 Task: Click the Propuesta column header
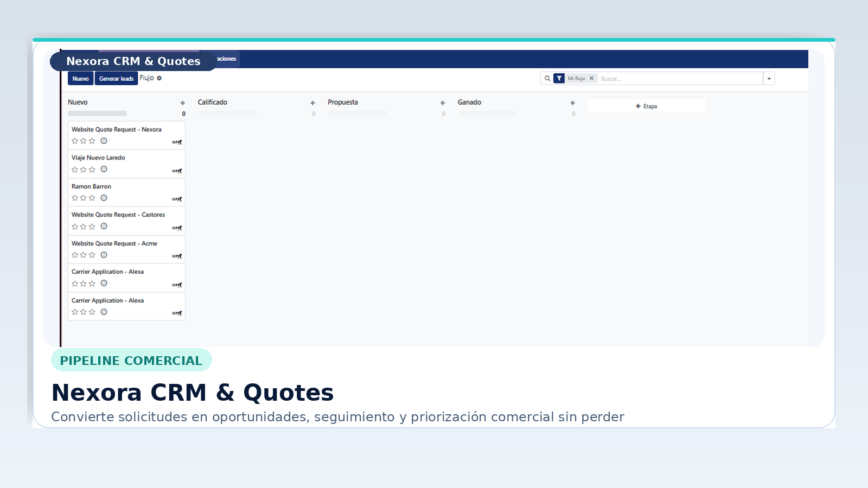pyautogui.click(x=343, y=102)
